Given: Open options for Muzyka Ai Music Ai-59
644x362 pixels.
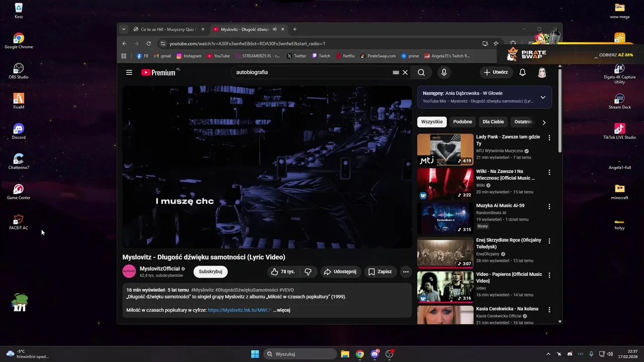Looking at the screenshot, I should pyautogui.click(x=549, y=207).
